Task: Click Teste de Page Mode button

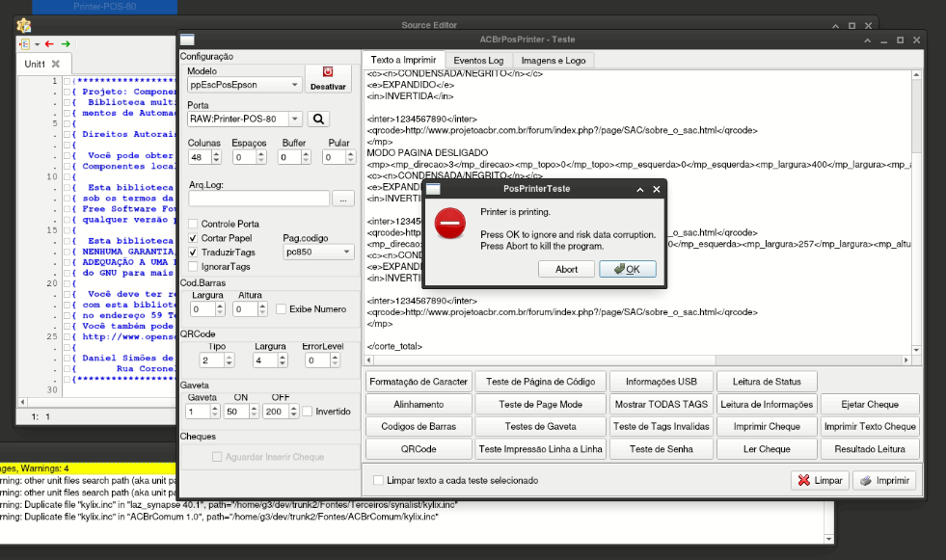Action: 541,405
